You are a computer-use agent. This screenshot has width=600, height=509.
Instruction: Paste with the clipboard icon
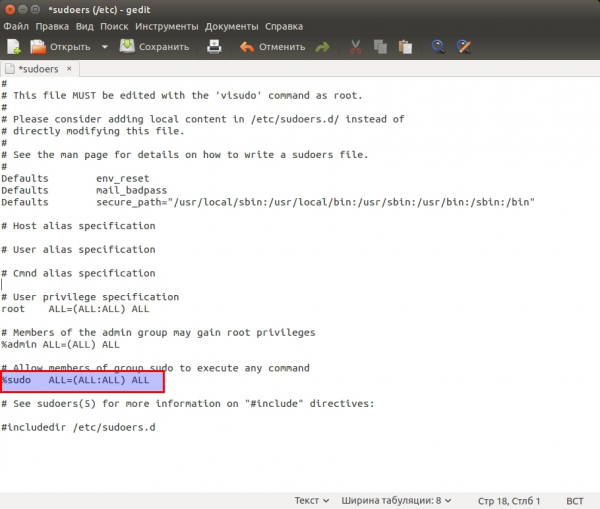tap(405, 46)
